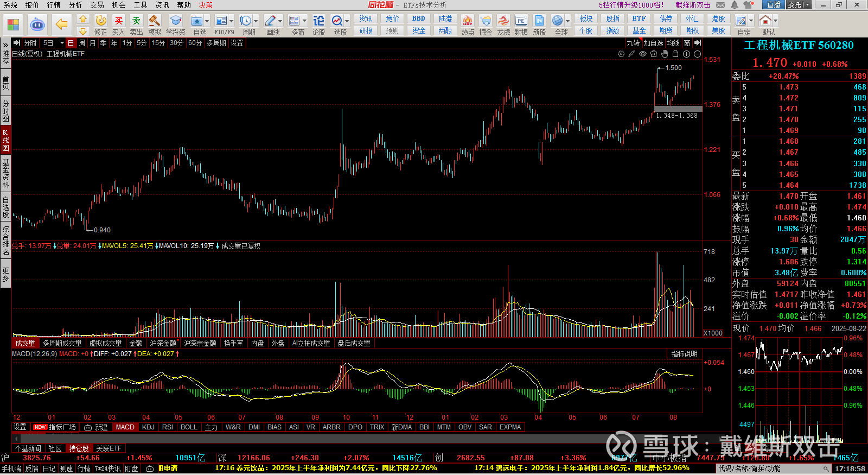Open the 关联ETF tab
This screenshot has width=868, height=475.
(108, 448)
